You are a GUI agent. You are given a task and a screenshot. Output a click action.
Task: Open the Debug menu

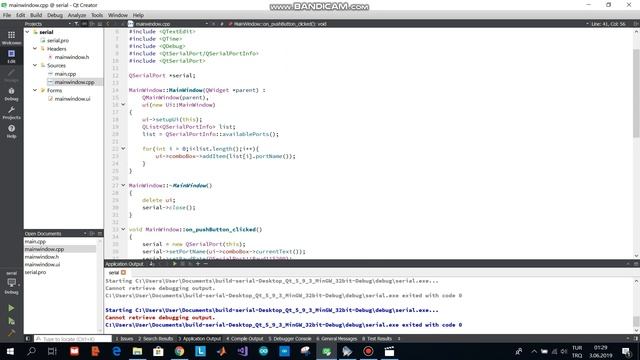point(55,15)
